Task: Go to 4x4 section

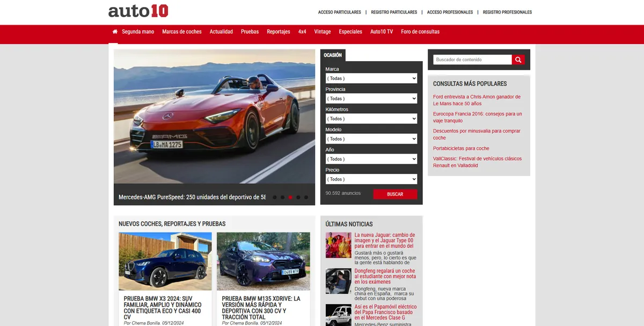Action: (302, 32)
